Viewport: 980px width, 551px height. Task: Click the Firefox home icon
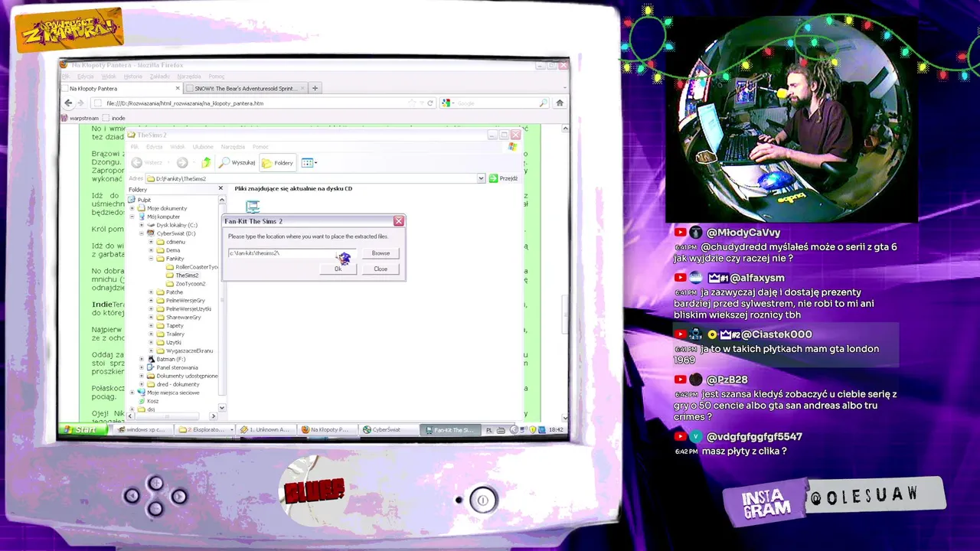tap(560, 103)
